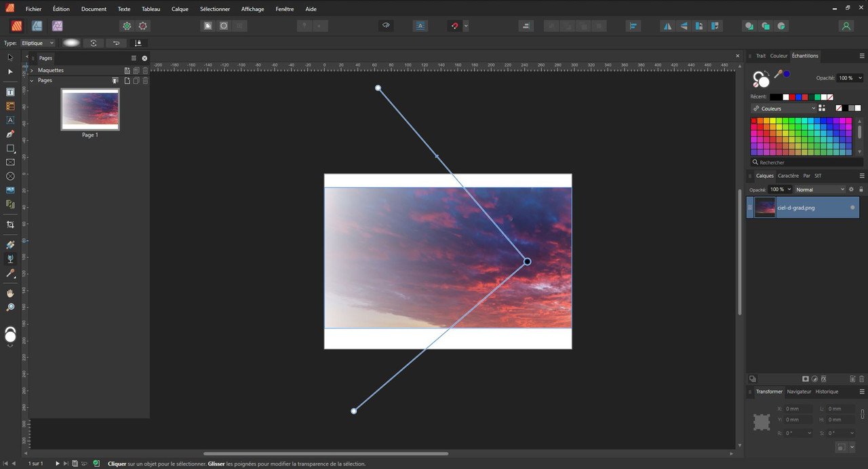Switch to the Couleur tab
The width and height of the screenshot is (868, 469).
click(778, 56)
